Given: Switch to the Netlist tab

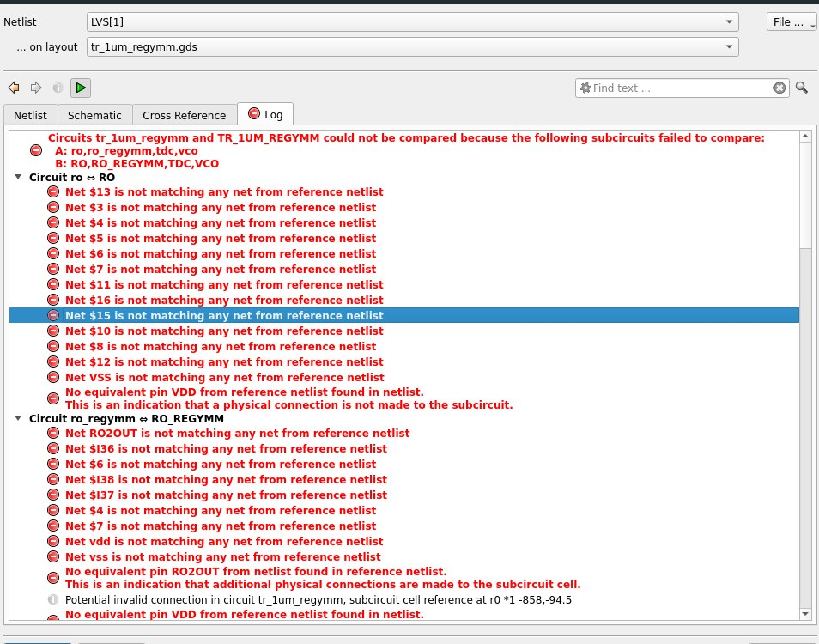Looking at the screenshot, I should click(30, 115).
